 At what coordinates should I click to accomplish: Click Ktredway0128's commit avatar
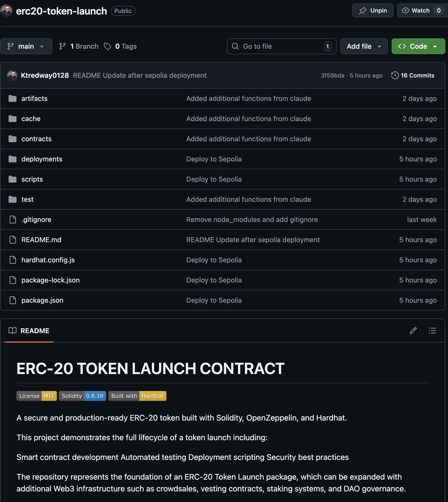(x=12, y=75)
